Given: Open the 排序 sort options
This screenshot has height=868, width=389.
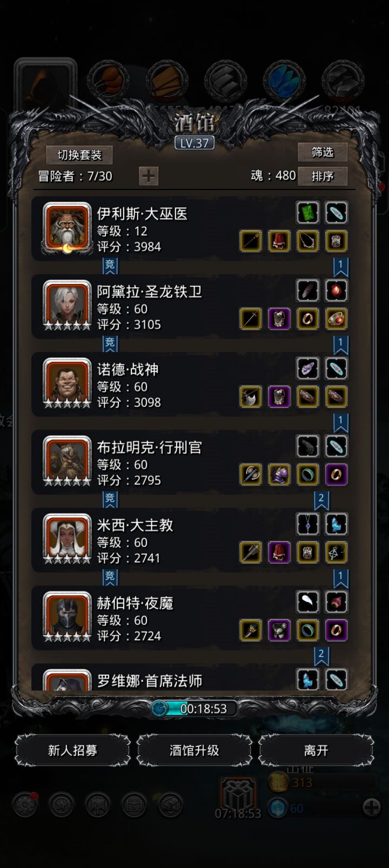Looking at the screenshot, I should pyautogui.click(x=323, y=176).
